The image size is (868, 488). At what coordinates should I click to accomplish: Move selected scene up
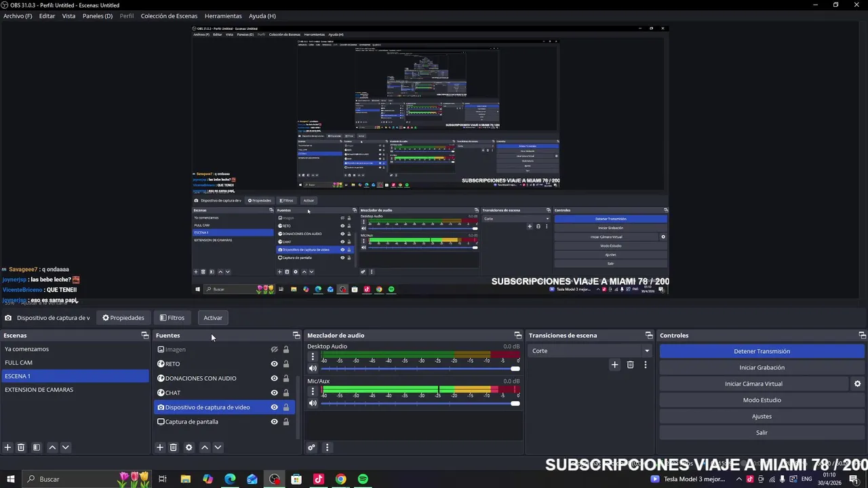click(x=52, y=447)
